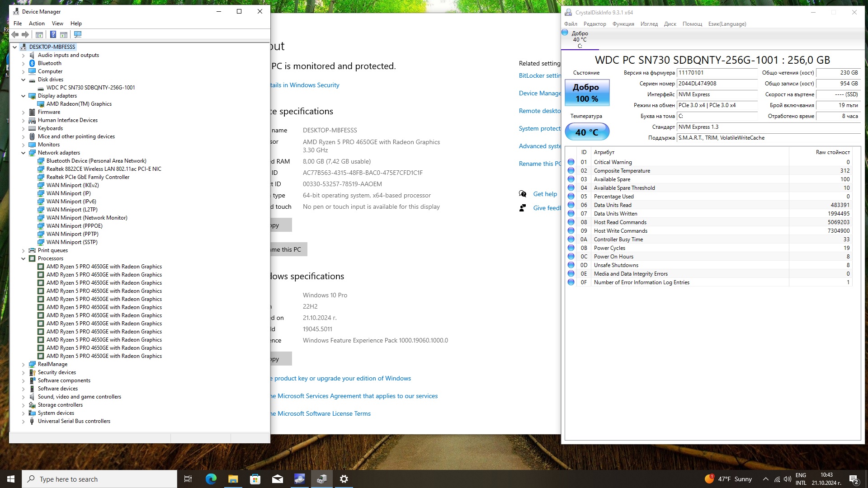
Task: Click the WDC PC SN730 disk drive icon
Action: 41,88
